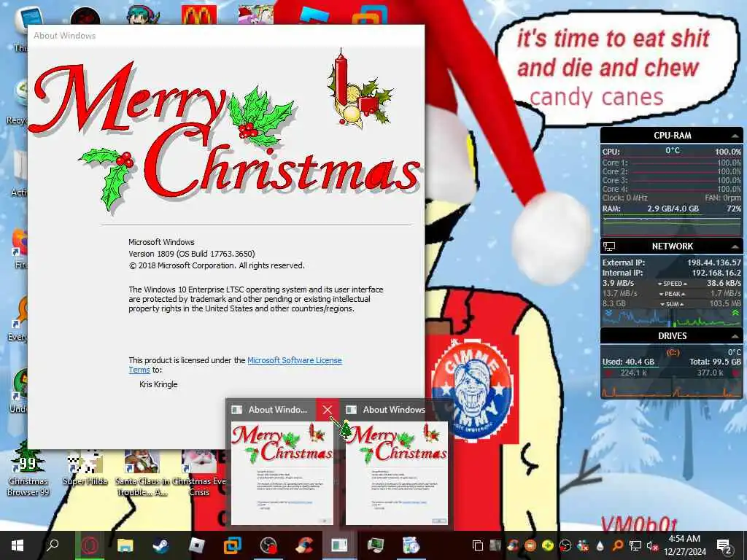Click the CCleaner tray icon
Image resolution: width=747 pixels, height=560 pixels.
tap(513, 545)
